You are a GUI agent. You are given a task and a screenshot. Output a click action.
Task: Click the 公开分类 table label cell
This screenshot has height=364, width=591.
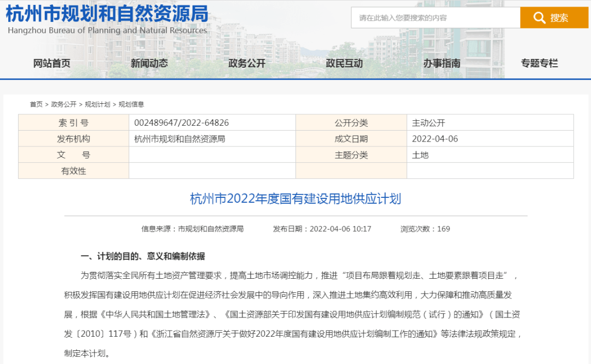351,123
